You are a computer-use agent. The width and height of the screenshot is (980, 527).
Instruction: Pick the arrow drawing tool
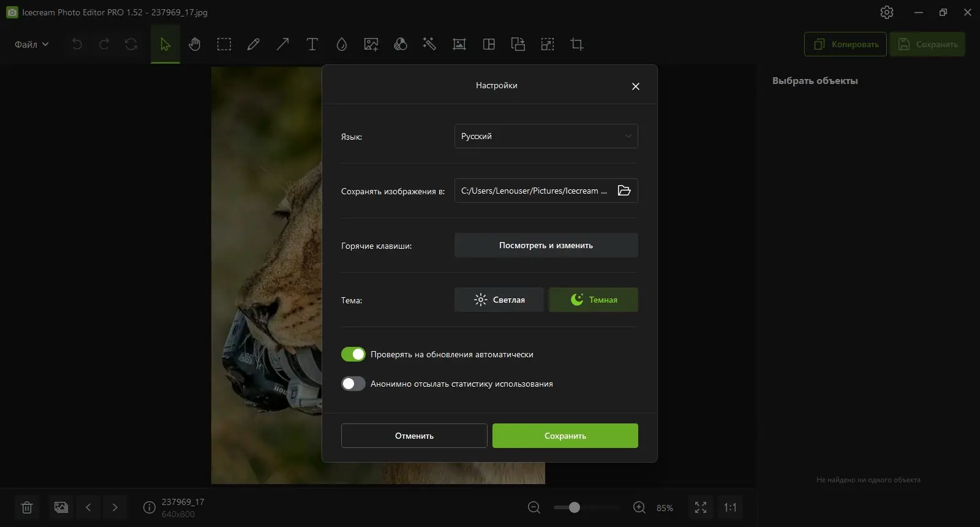(283, 44)
